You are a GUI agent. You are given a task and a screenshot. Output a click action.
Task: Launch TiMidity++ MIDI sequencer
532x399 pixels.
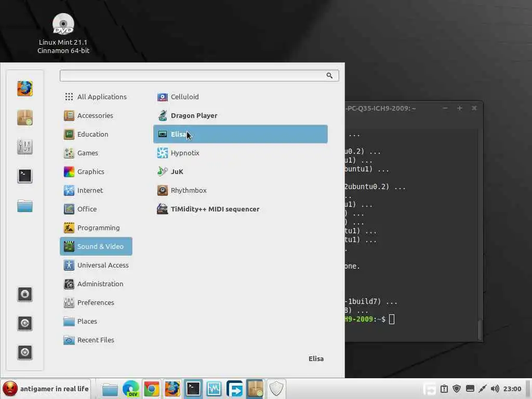(240, 209)
